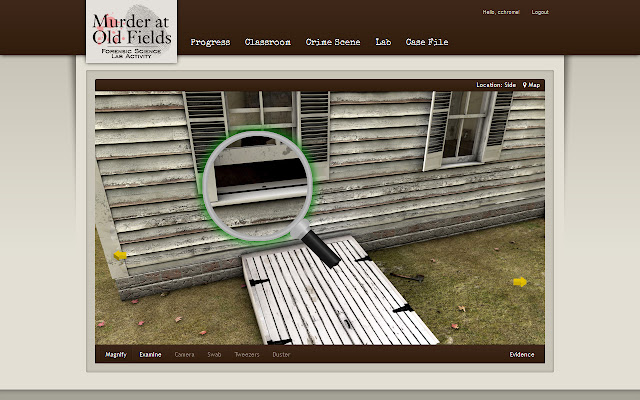The image size is (640, 400).
Task: Select the Duster tool
Action: click(x=281, y=354)
